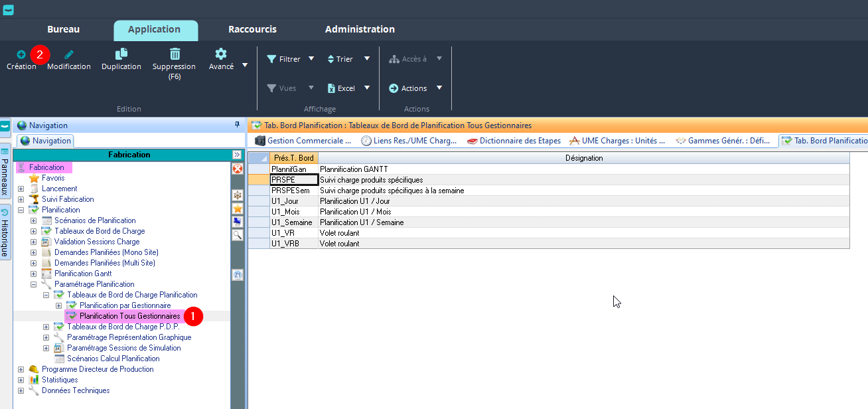Open the Filtrer dropdown arrow

311,59
